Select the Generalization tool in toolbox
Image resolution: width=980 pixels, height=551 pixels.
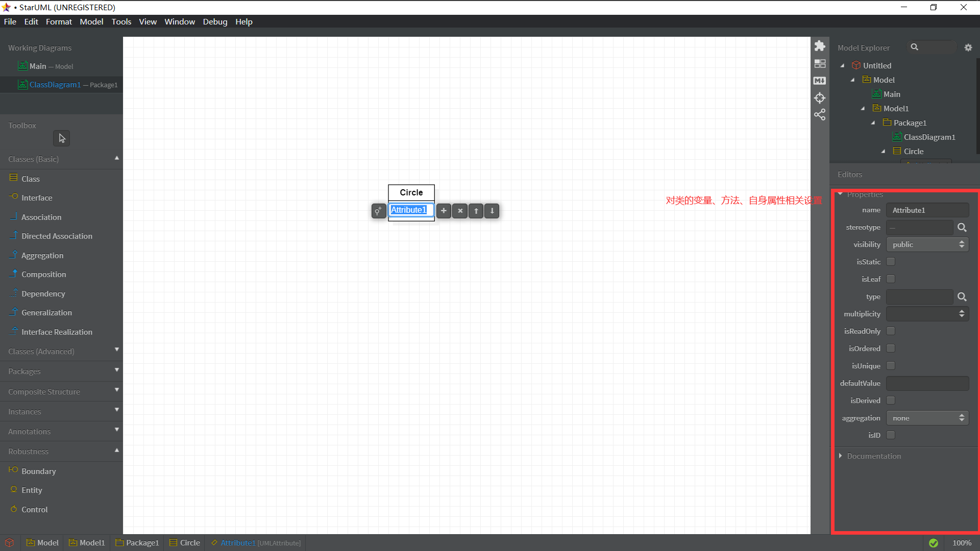pos(46,312)
